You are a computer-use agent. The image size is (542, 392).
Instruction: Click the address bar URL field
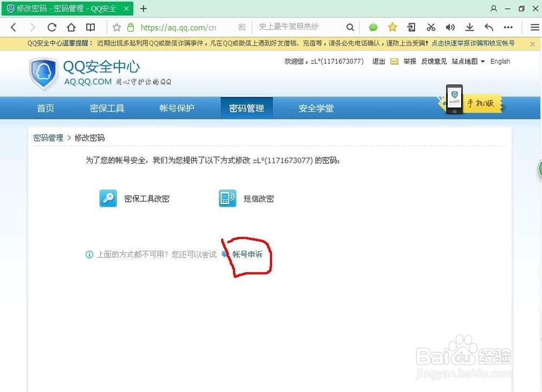tap(178, 27)
